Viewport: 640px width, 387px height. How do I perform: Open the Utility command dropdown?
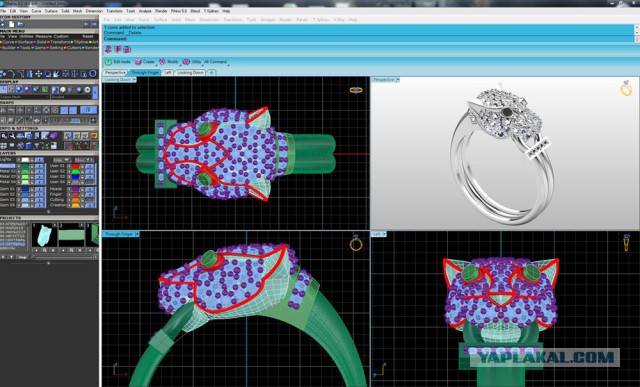(193, 62)
